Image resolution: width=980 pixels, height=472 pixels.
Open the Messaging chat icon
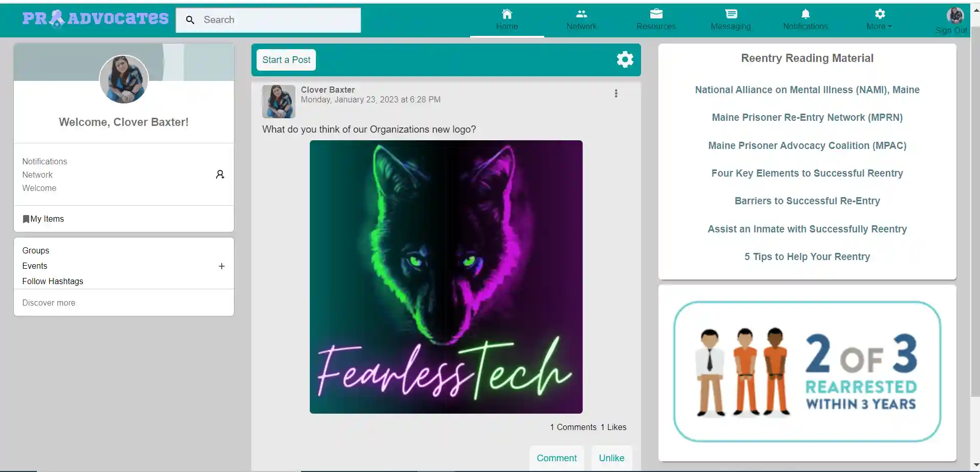point(731,14)
